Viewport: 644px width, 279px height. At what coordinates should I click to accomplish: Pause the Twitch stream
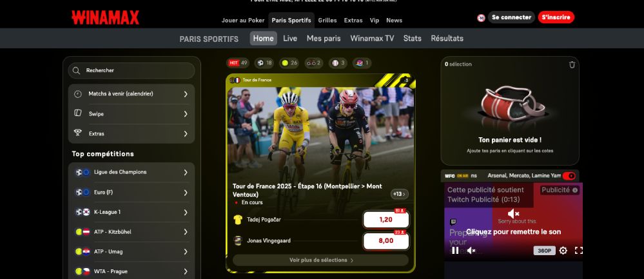[455, 250]
